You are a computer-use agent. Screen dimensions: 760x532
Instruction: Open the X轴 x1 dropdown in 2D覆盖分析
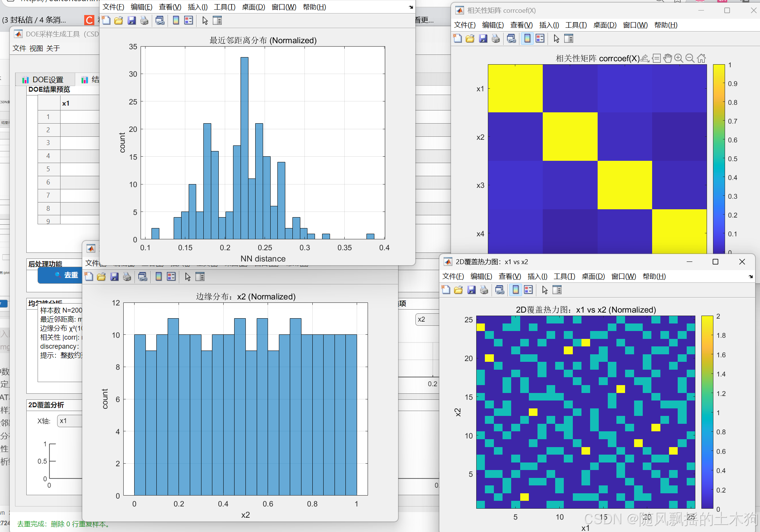tap(70, 421)
